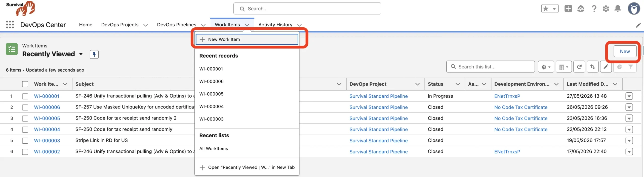Screen dimensions: 644x177
Task: Open the Setup gear icon
Action: coord(606,9)
